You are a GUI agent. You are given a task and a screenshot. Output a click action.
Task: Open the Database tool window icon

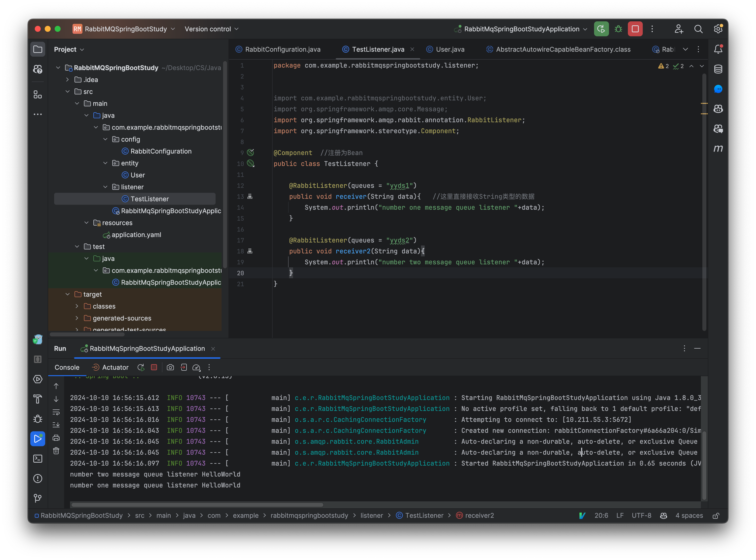coord(718,69)
